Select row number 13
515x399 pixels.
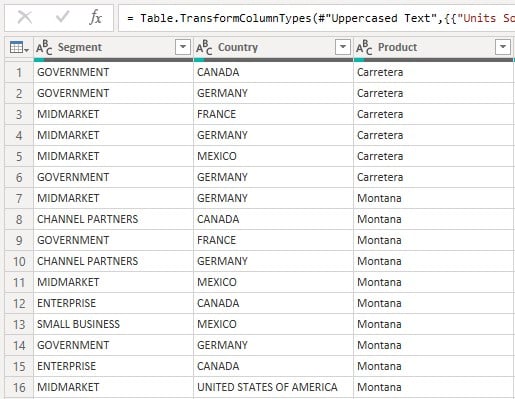pos(19,324)
